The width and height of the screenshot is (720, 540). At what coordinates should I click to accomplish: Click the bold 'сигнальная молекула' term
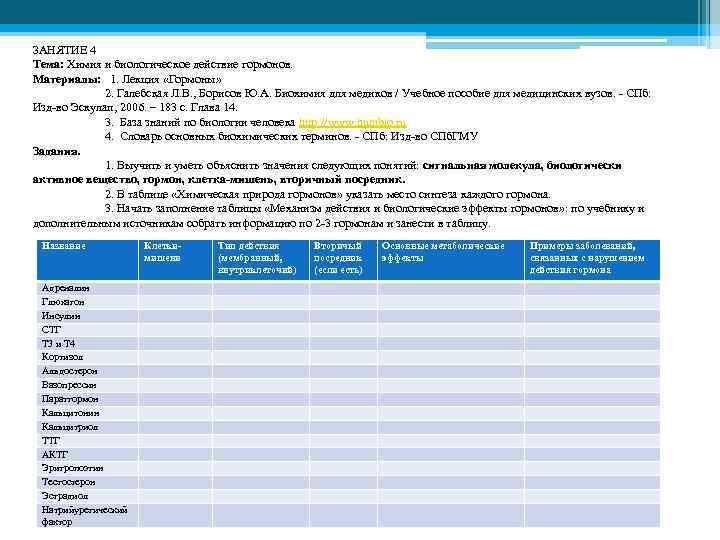(x=482, y=165)
